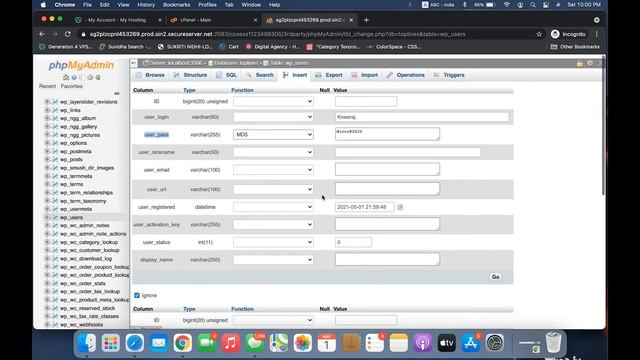Open the Function dropdown for user_status
640x360 pixels.
(273, 242)
